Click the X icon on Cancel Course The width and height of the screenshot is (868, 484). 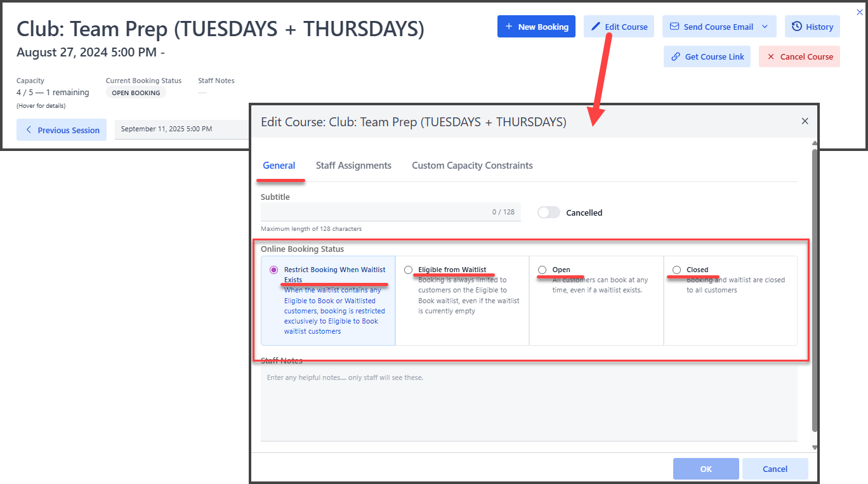point(771,56)
